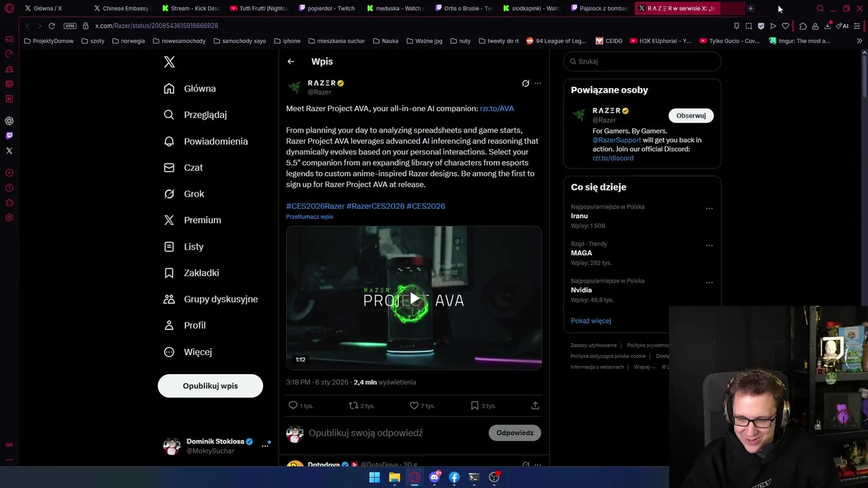Click the browser snapshot icon in toolbar
Viewport: 868px width, 488px height.
(749, 26)
